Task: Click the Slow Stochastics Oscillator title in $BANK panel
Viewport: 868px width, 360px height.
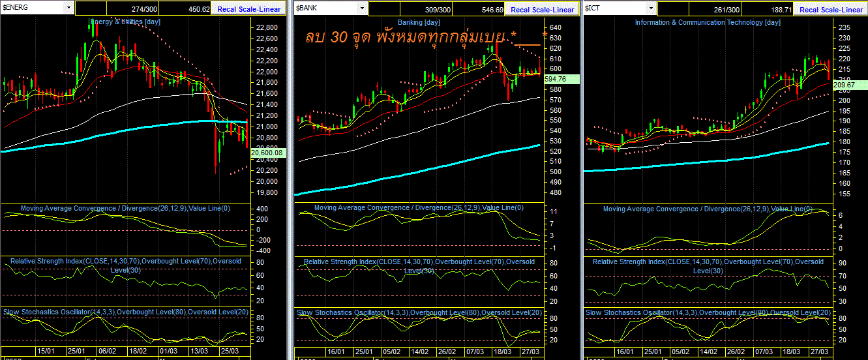Action: point(419,312)
